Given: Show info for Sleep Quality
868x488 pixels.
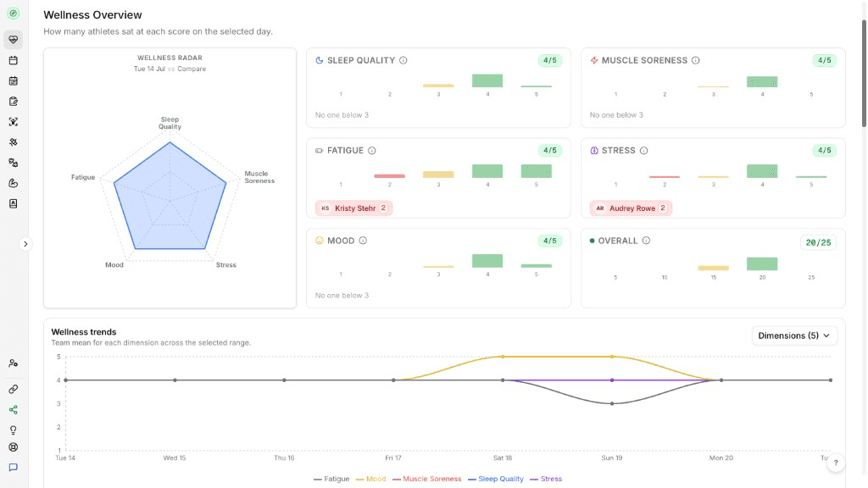Looking at the screenshot, I should (x=403, y=60).
